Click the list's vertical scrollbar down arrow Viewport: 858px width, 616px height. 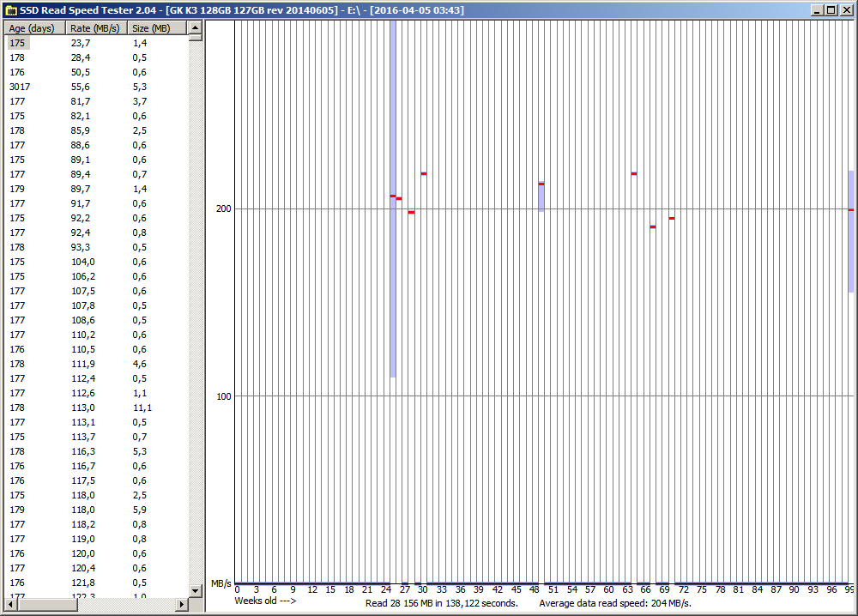(x=196, y=590)
